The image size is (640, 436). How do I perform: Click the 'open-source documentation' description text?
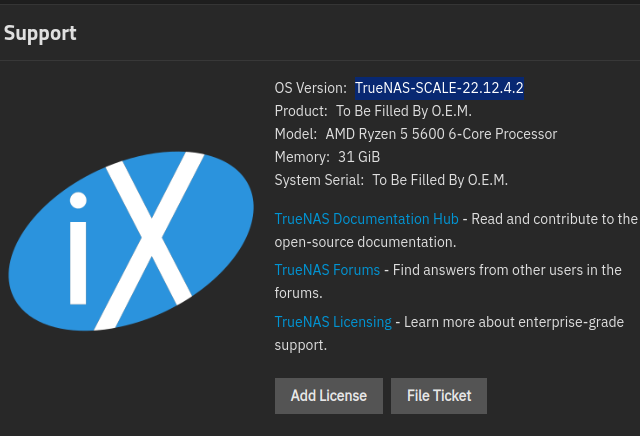click(365, 242)
